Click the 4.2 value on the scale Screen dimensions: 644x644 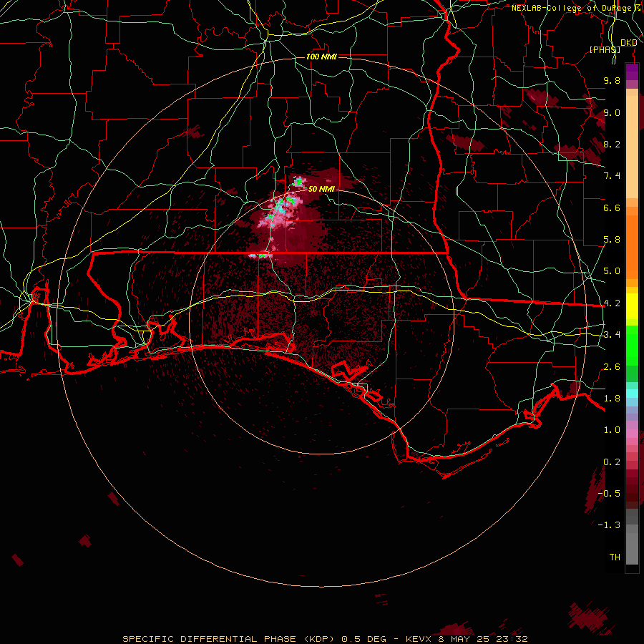(612, 303)
